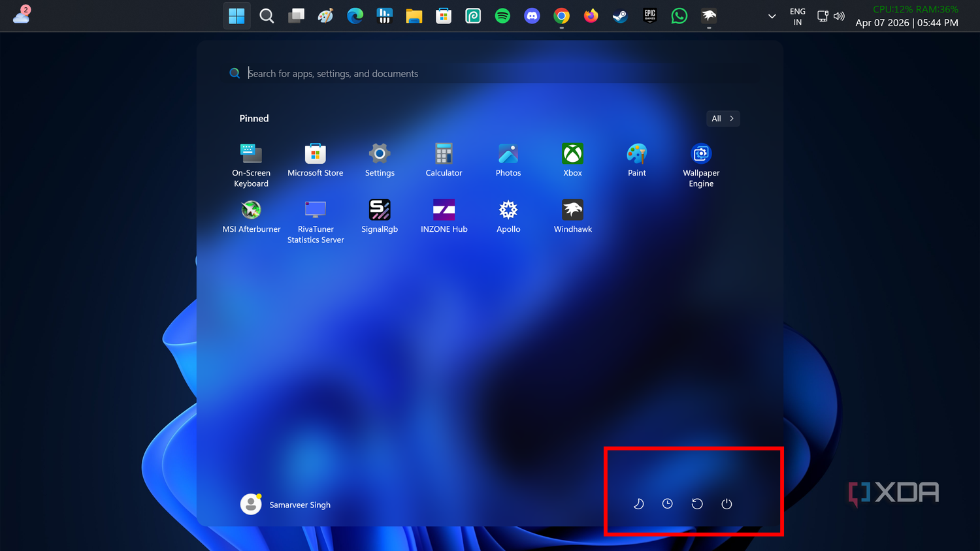The height and width of the screenshot is (551, 980).
Task: Open WhatsApp from the taskbar
Action: point(679,16)
